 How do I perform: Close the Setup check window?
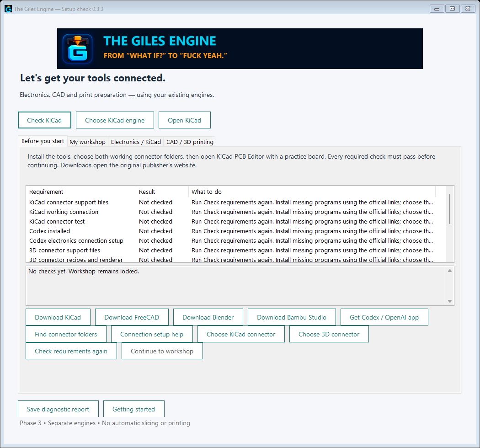(x=468, y=9)
